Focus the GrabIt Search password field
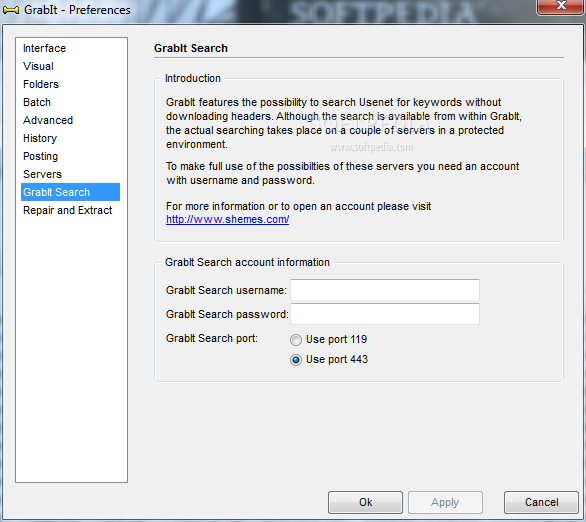This screenshot has height=522, width=586. 385,314
